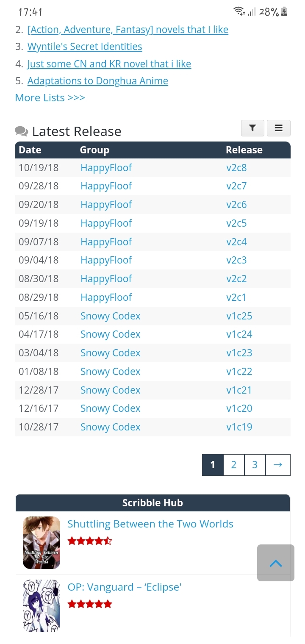
Task: Open Wyntile's Secret Identities list
Action: [x=85, y=47]
